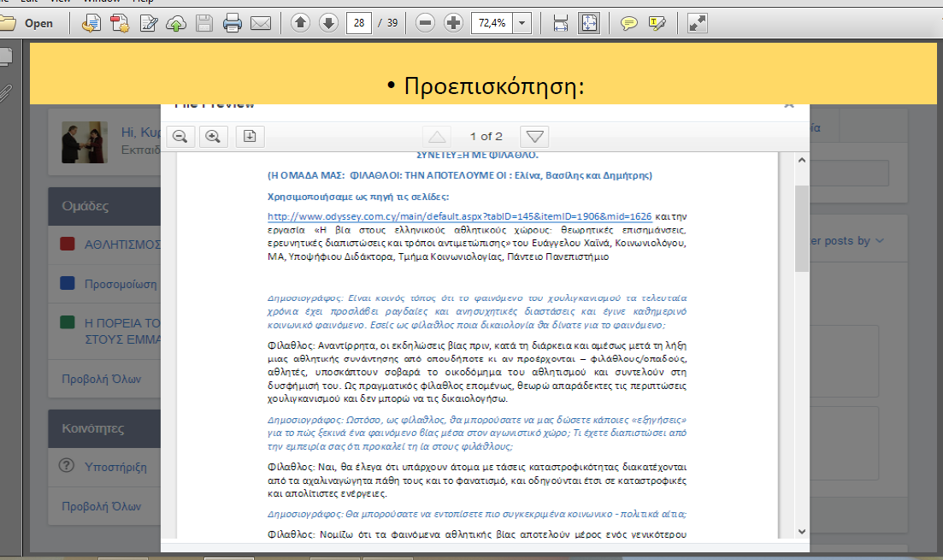Image resolution: width=943 pixels, height=560 pixels.
Task: Select the highlight text tool
Action: pyautogui.click(x=657, y=23)
